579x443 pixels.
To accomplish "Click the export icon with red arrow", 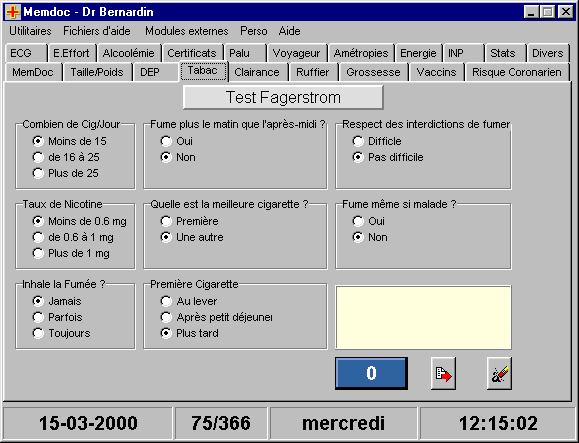I will [x=443, y=373].
